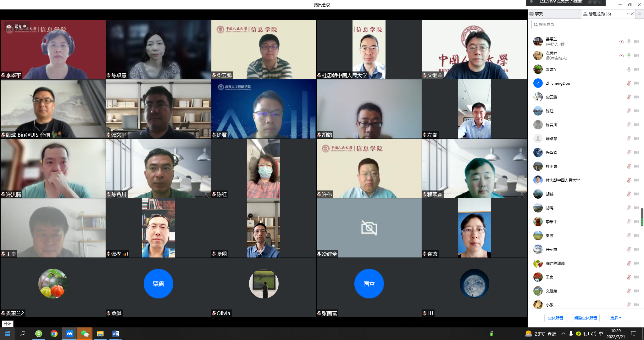Open WeChat from the Windows taskbar

(85, 334)
